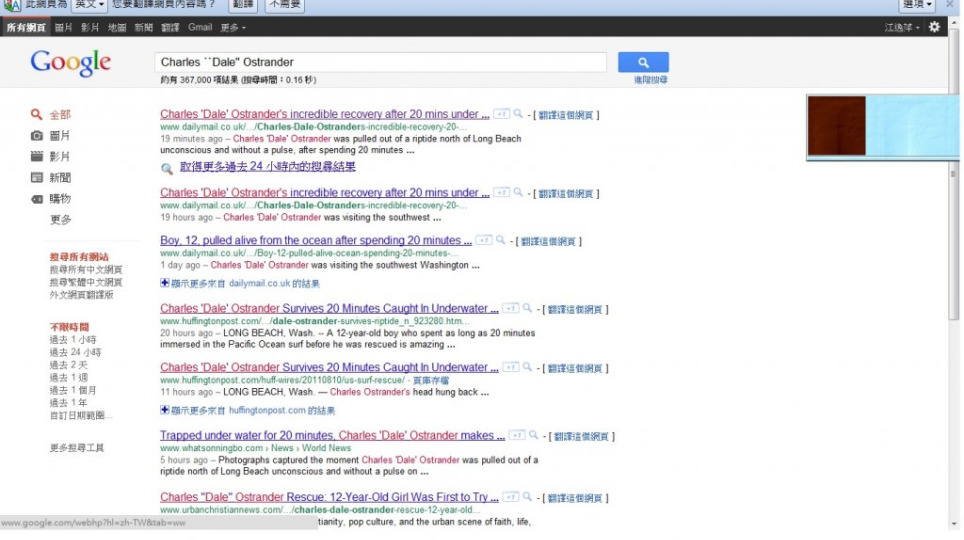Filter results to 過去 24 小時
964x540 pixels.
75,352
